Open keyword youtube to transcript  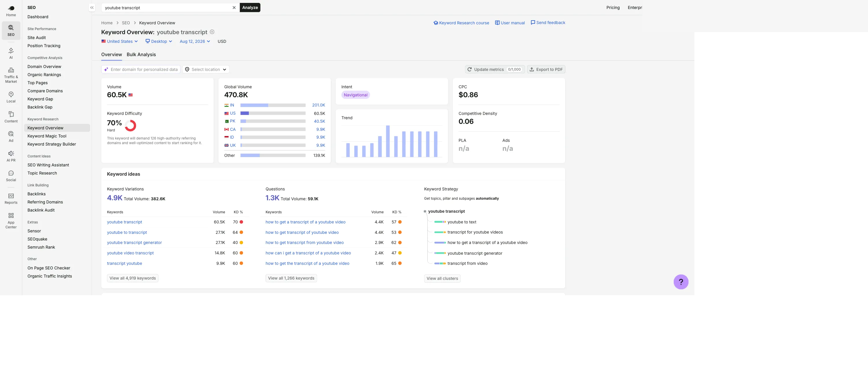127,232
